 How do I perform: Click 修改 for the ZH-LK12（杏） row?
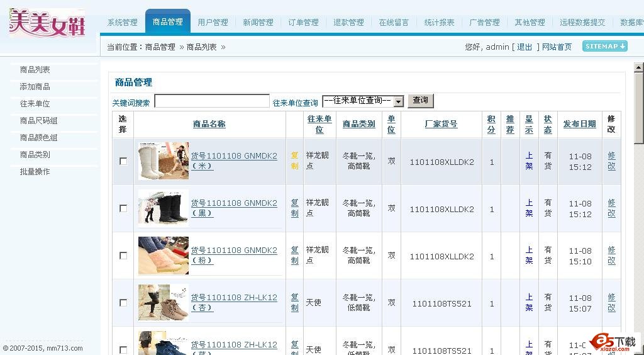tap(611, 303)
